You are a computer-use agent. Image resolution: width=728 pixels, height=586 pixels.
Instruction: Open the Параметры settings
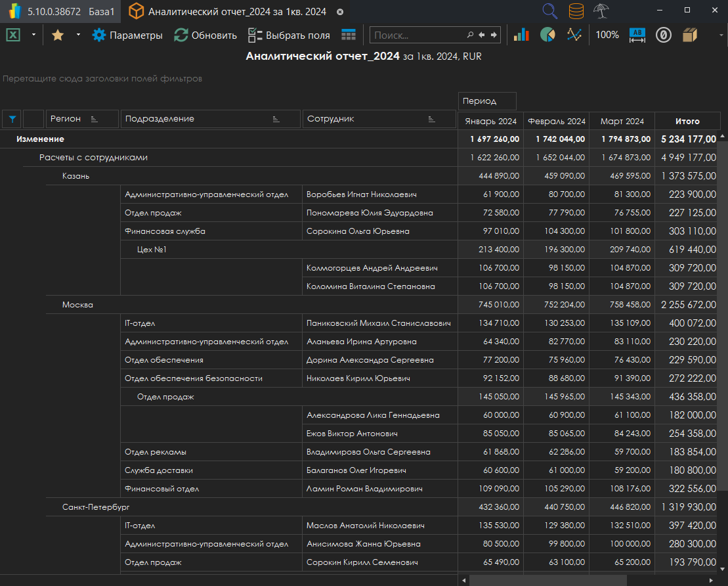click(127, 35)
